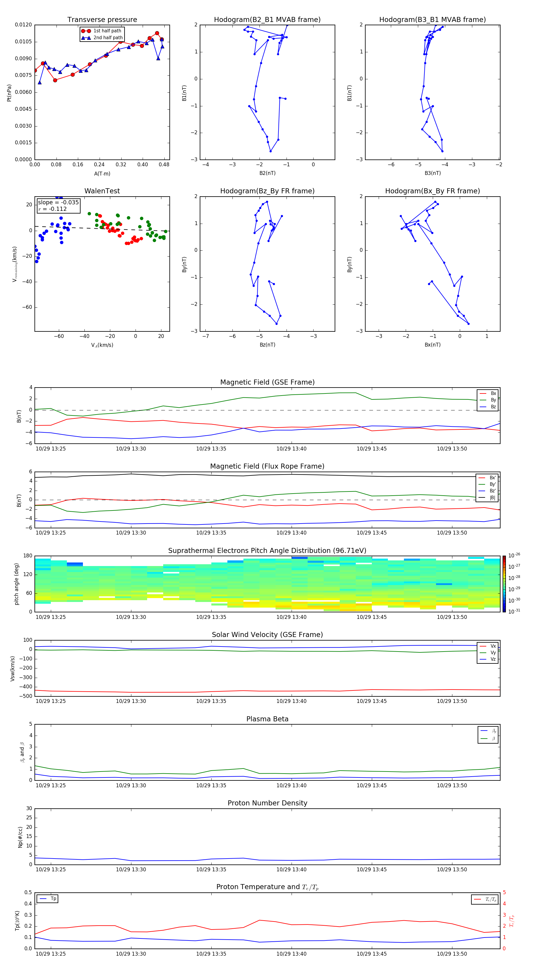Click the 'Tp(10^6K)' y-axis label
Viewport: 535px width, 980px height.
coord(17,921)
